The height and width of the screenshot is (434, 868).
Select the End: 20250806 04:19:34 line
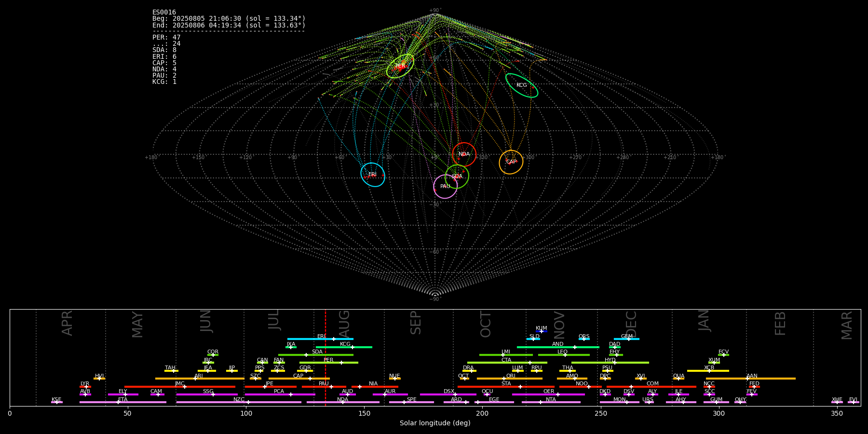(x=229, y=25)
